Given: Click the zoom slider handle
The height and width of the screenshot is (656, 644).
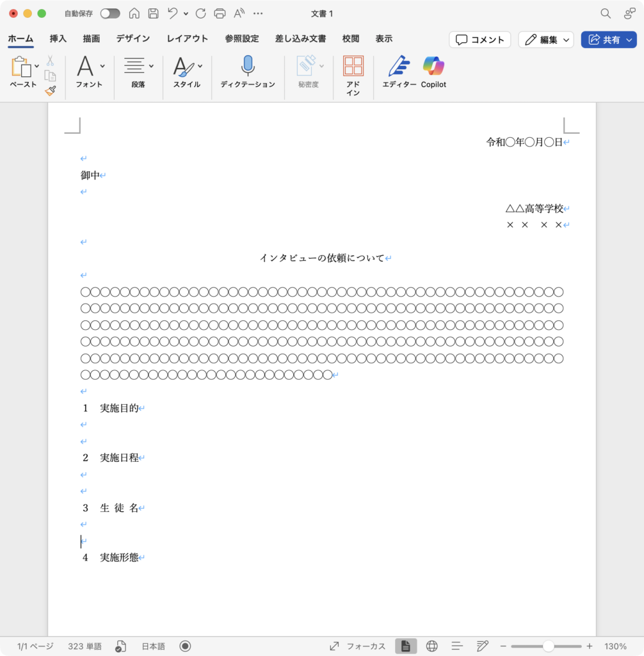Looking at the screenshot, I should point(548,646).
